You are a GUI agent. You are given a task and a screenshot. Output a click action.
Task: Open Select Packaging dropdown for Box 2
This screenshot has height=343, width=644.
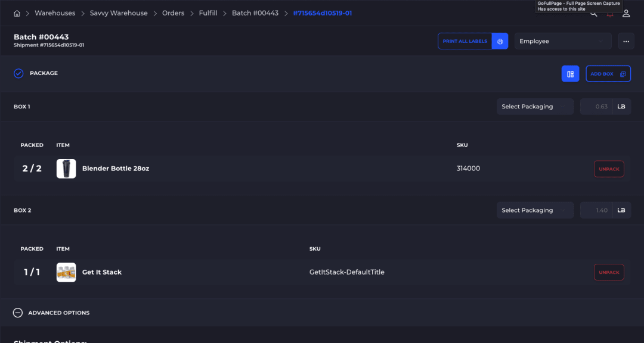pos(535,210)
